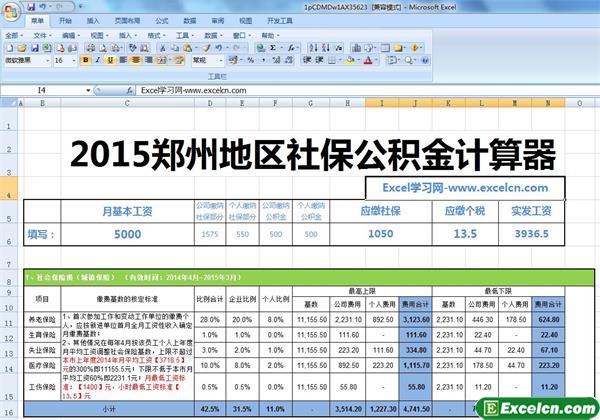Open the font name dropdown
This screenshot has height=420, width=600.
(48, 60)
